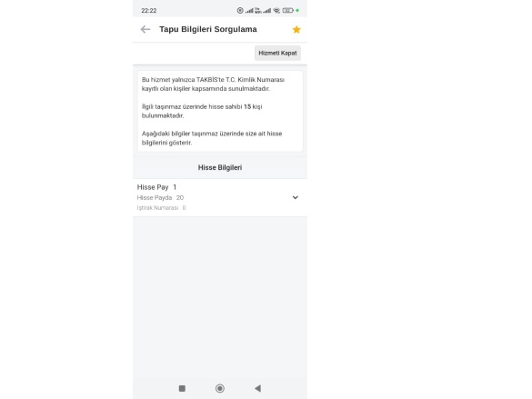Tap the first signal strength icon
Viewport: 532px width, 399px height.
[249, 11]
